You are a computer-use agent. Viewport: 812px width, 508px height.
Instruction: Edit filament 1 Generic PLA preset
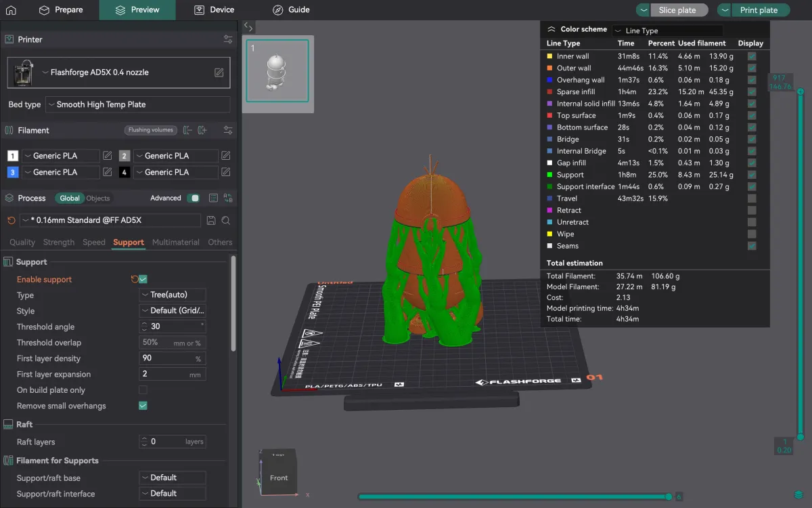pyautogui.click(x=108, y=156)
